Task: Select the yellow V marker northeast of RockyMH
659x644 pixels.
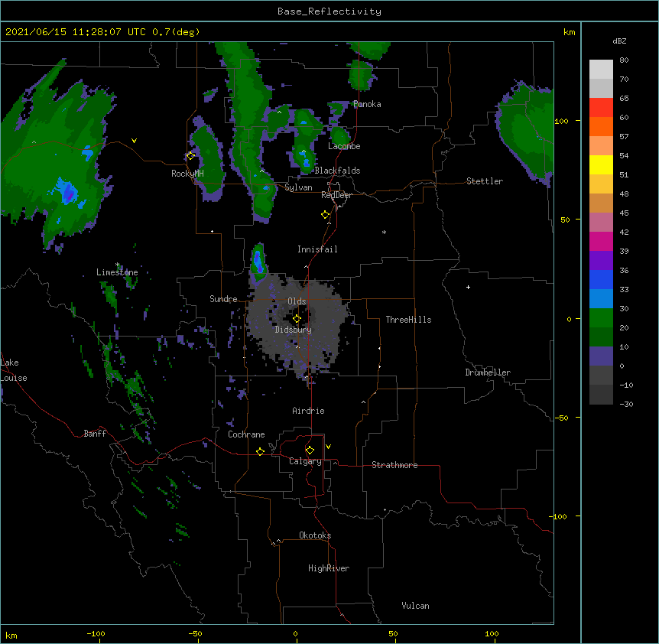Action: (134, 141)
